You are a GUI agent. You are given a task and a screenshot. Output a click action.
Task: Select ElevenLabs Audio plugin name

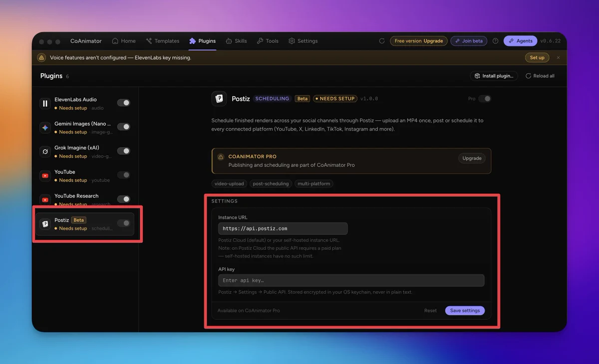click(x=75, y=100)
